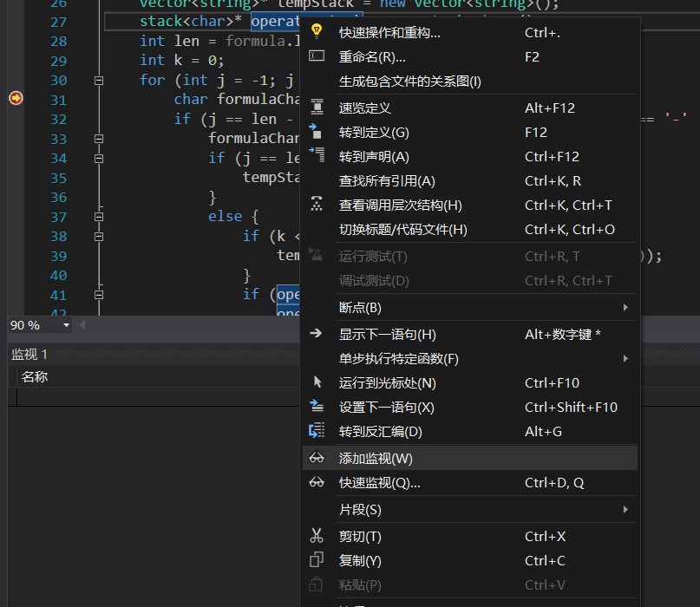Collapse the if block at line 38
Image resolution: width=700 pixels, height=607 pixels.
click(x=99, y=237)
